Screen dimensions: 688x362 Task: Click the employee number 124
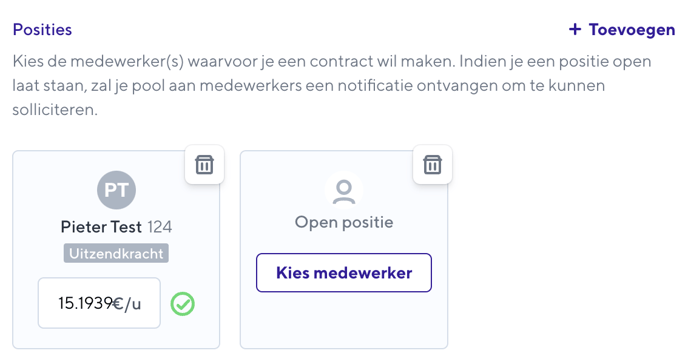pos(160,227)
